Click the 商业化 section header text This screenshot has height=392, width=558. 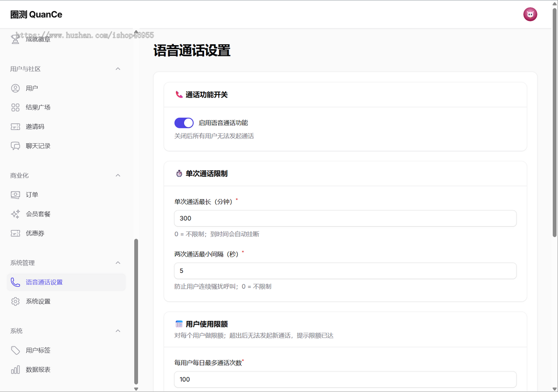tap(20, 175)
